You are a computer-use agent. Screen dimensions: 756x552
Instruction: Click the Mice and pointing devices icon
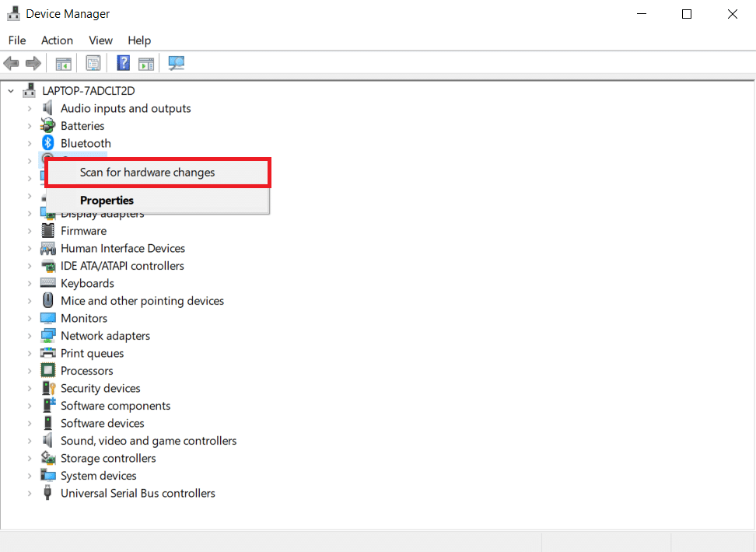click(x=47, y=300)
